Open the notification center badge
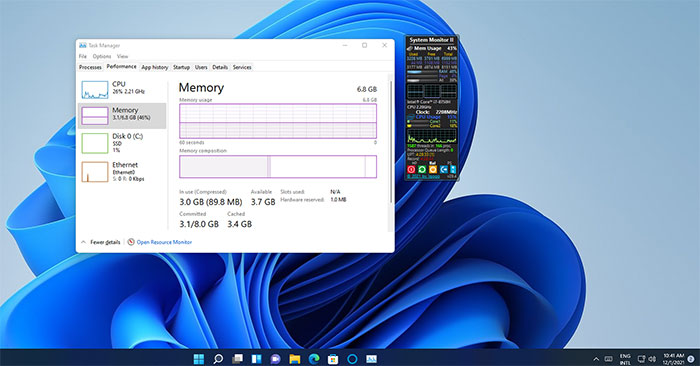700x366 pixels. (691, 359)
